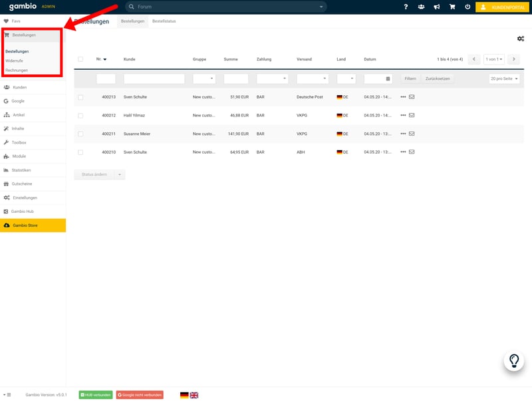Tick checkbox for order 400210
532x401 pixels.
[x=80, y=152]
